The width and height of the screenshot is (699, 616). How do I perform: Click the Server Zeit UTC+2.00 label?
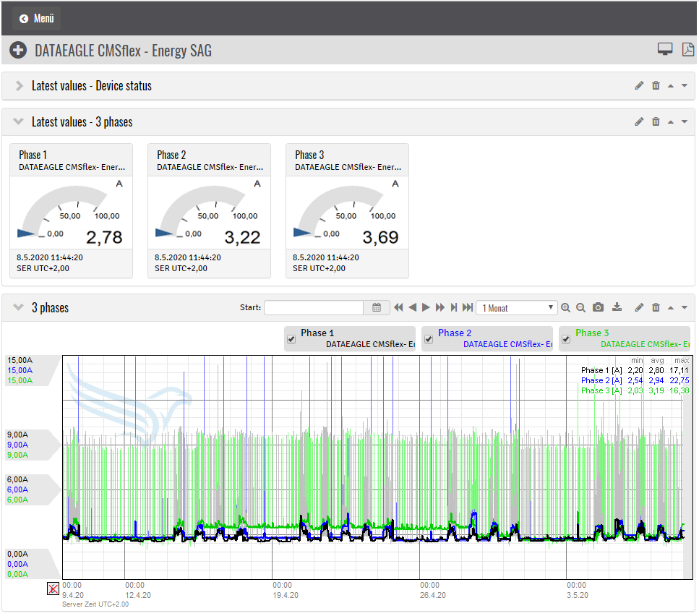[95, 604]
